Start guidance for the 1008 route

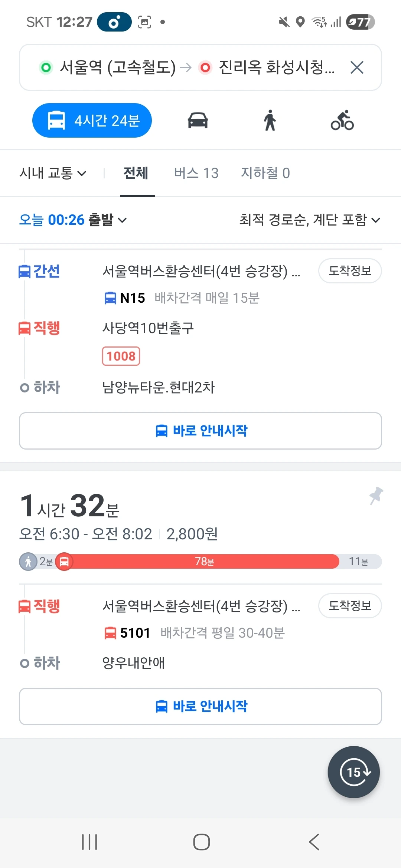click(200, 431)
